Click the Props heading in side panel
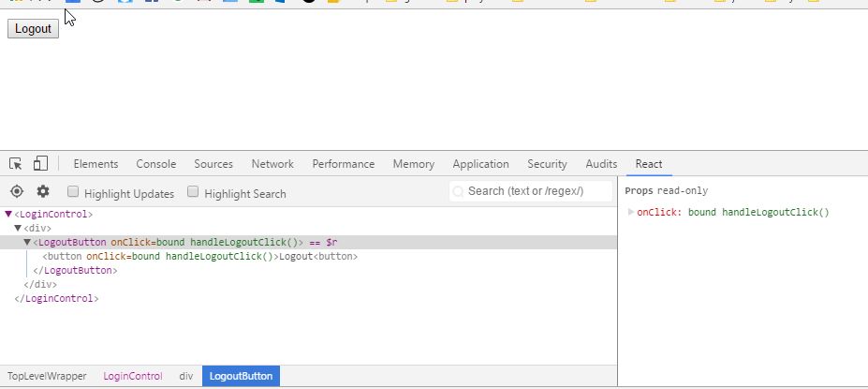The height and width of the screenshot is (389, 868). [639, 191]
